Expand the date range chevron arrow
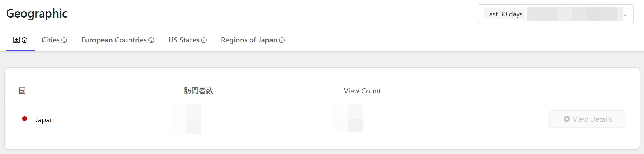The height and width of the screenshot is (154, 644). (x=625, y=14)
